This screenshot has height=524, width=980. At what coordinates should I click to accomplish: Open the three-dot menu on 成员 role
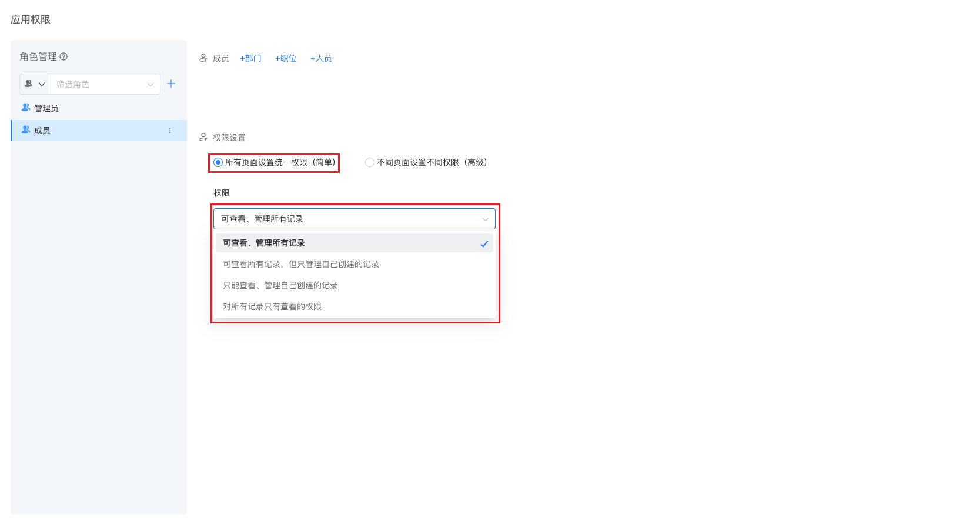click(x=170, y=131)
